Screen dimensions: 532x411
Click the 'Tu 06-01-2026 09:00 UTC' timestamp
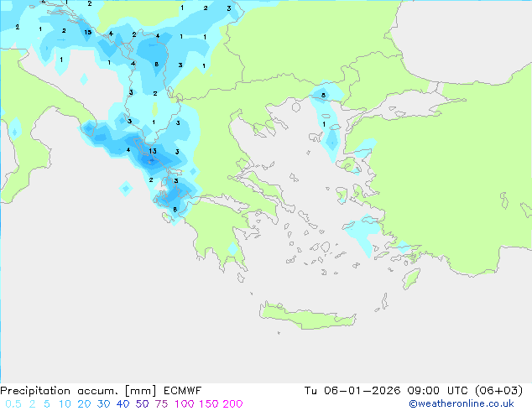point(387,391)
